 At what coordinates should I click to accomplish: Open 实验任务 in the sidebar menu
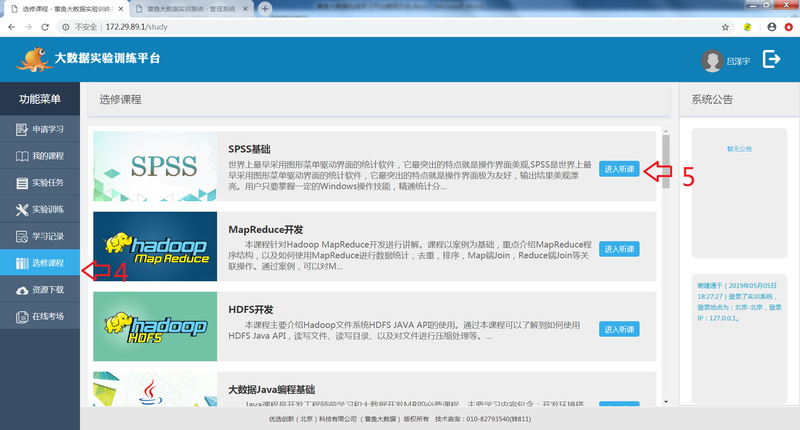click(40, 183)
